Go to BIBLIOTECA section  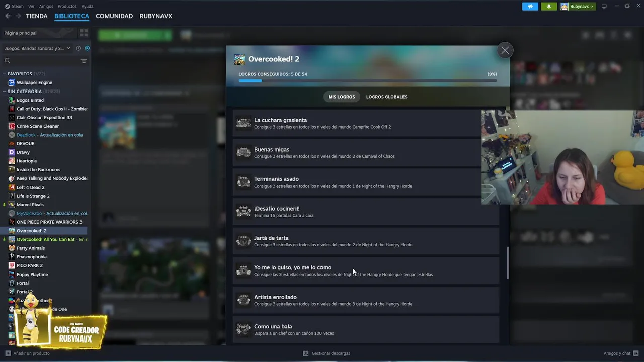tap(71, 16)
